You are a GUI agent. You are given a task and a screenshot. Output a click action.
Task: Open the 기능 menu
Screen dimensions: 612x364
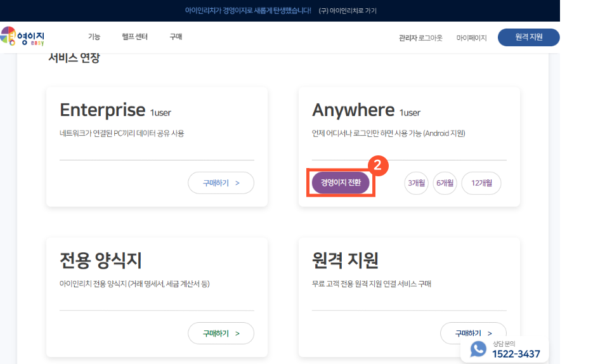94,37
